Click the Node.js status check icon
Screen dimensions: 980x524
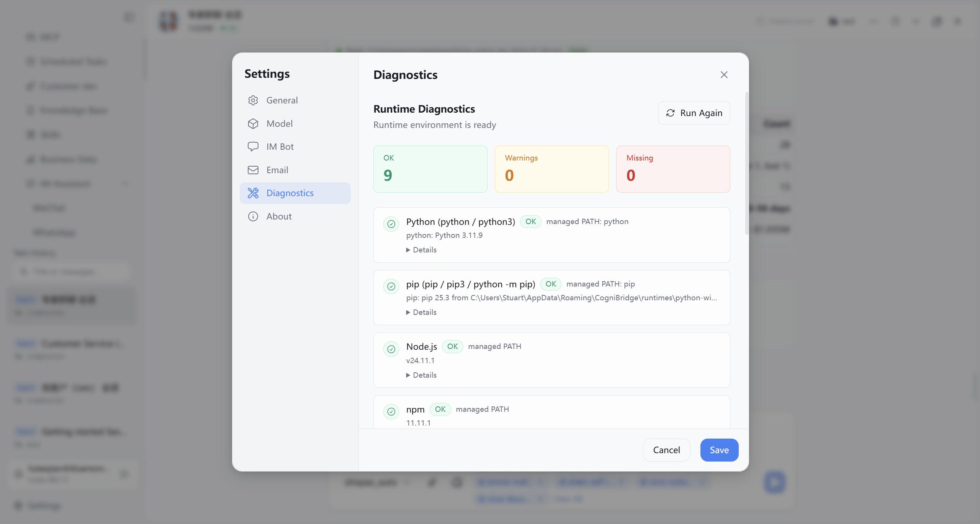click(x=391, y=349)
